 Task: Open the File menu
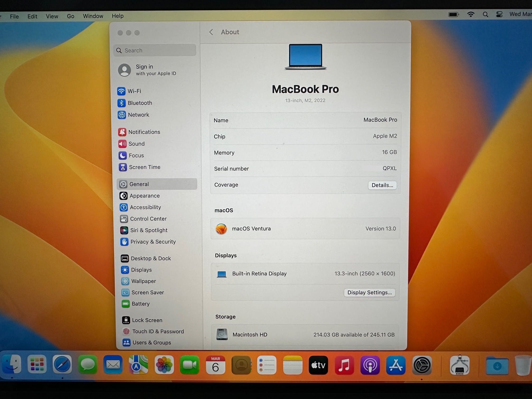coord(14,16)
